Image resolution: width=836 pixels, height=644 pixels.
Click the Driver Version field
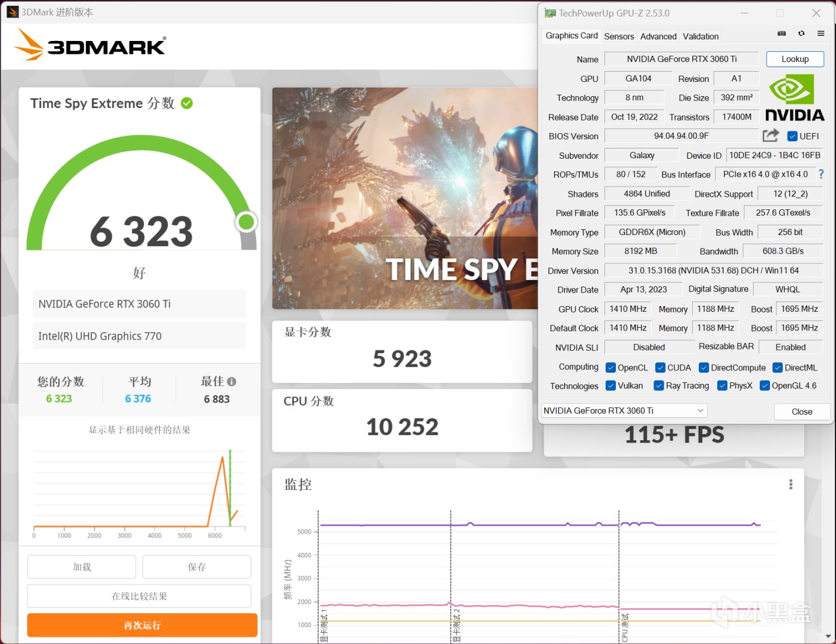(713, 270)
